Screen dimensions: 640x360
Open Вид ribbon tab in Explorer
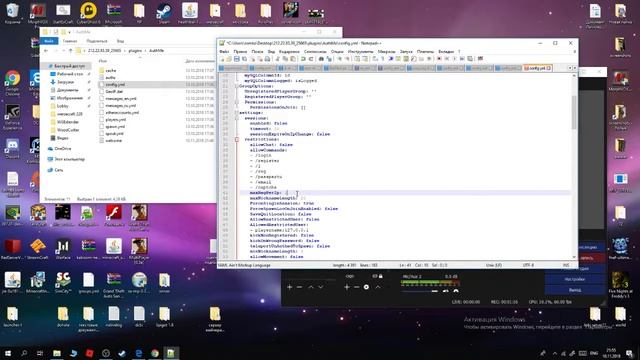coord(120,41)
